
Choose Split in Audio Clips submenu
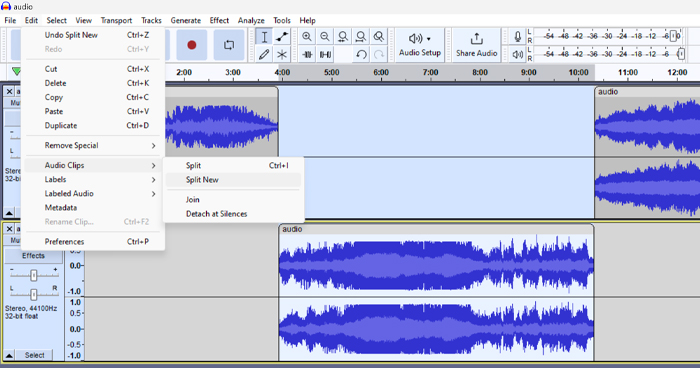[233, 166]
